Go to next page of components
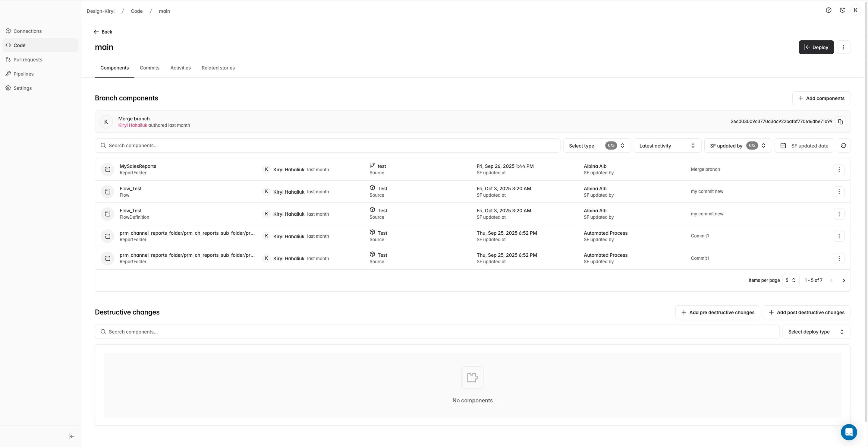Screen dimensions: 868x447 844,281
